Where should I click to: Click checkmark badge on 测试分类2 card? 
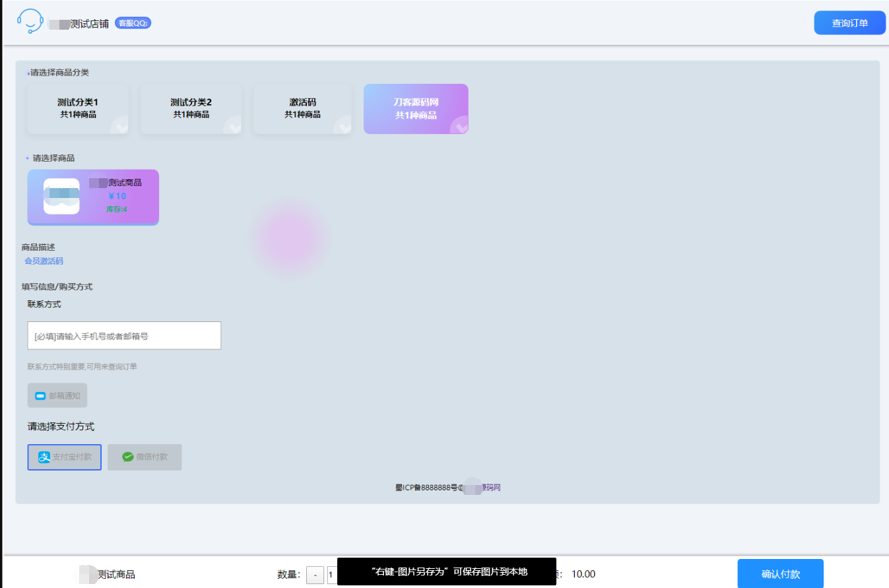point(232,125)
